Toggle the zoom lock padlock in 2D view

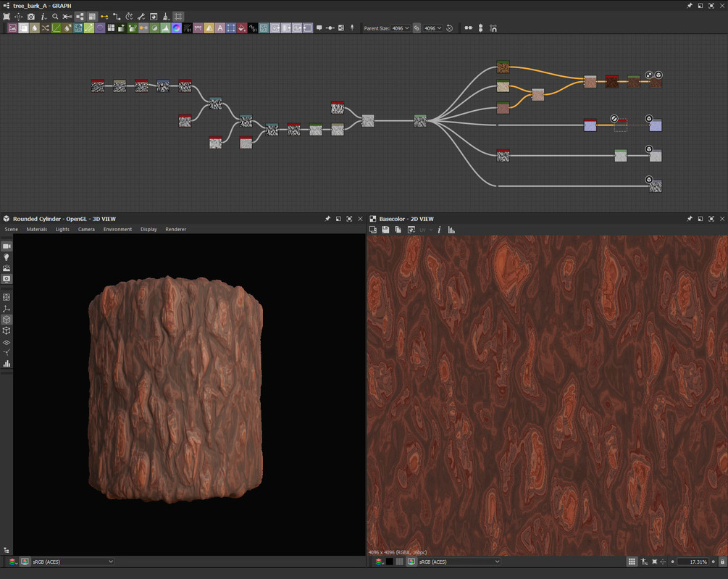coord(721,562)
